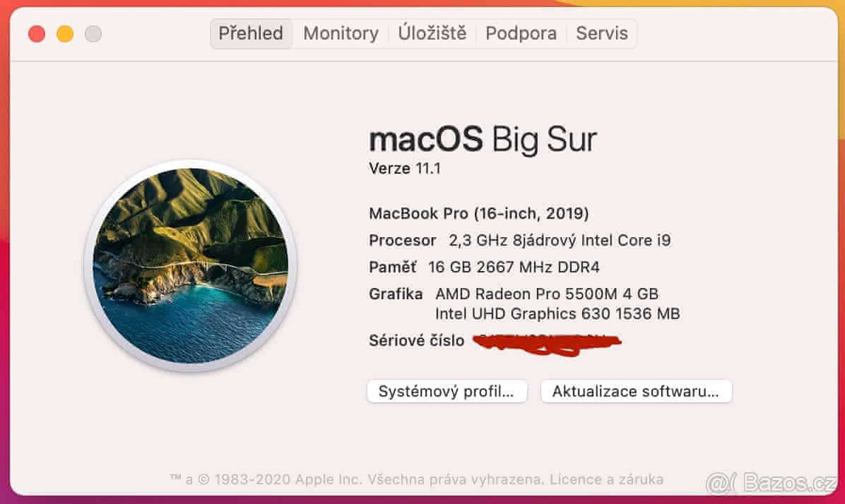Click the AMD Radeon Pro 5500M text

(547, 294)
